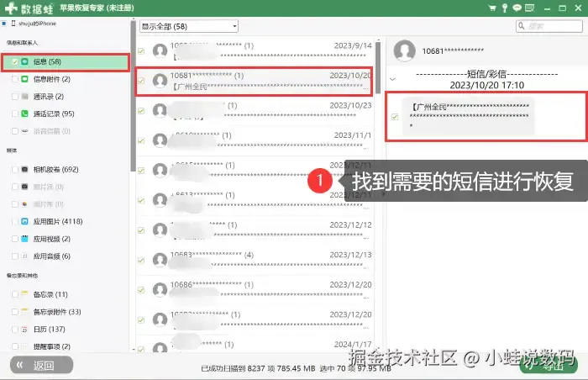Click the 【广州全民 message bubble
Viewport: 588px width, 380px height.
(x=469, y=116)
